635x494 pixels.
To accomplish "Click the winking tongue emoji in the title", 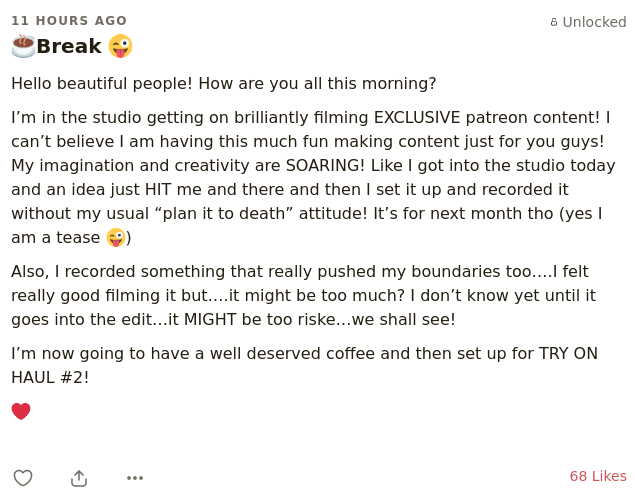I will click(120, 46).
